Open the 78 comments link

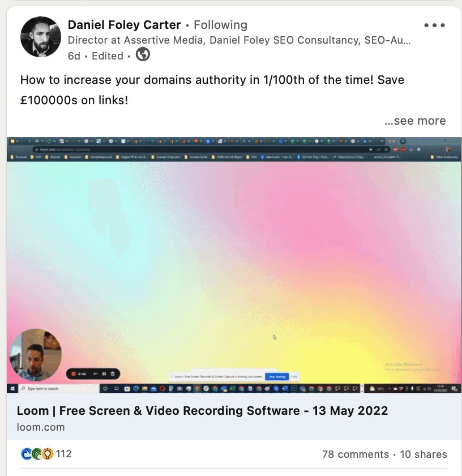(356, 454)
